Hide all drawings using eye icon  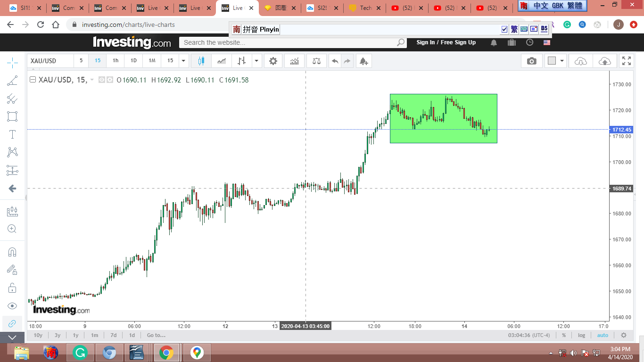click(x=12, y=305)
